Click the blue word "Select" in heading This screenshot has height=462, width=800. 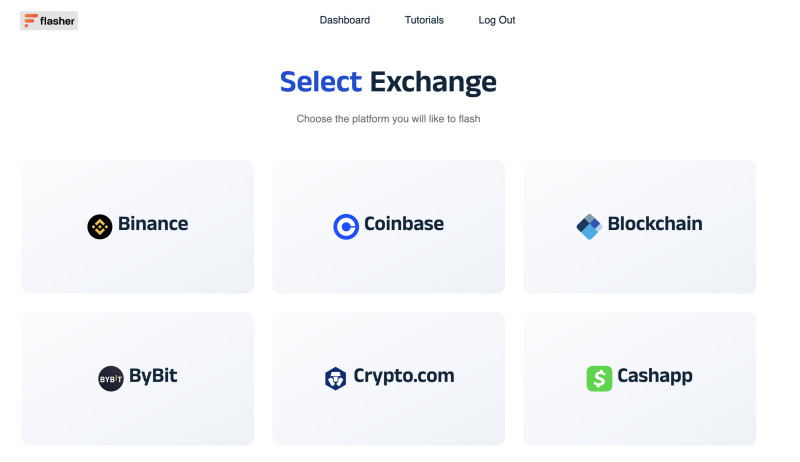[320, 82]
